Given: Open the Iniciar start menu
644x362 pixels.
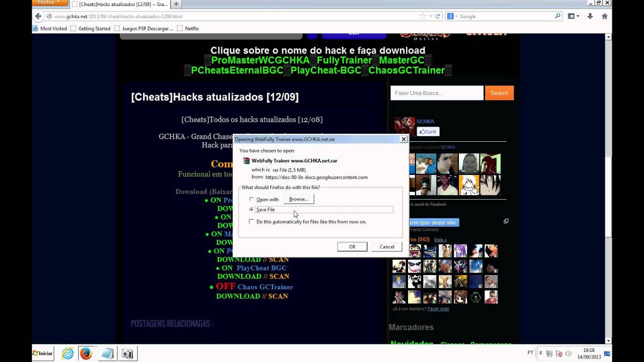Looking at the screenshot, I should (43, 353).
